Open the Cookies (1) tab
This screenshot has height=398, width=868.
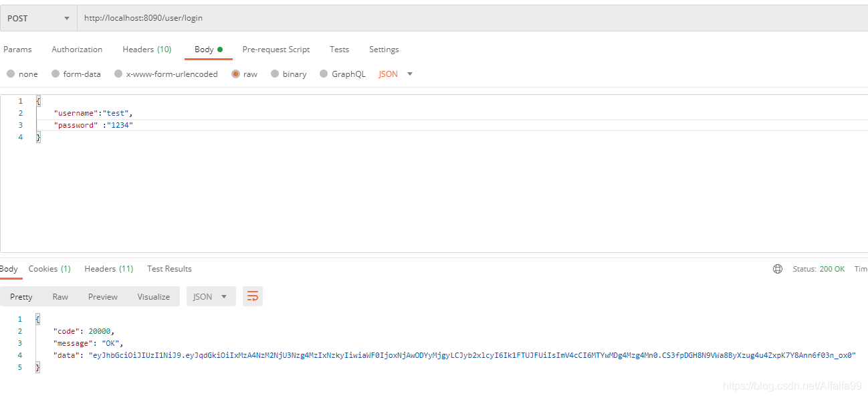[49, 269]
